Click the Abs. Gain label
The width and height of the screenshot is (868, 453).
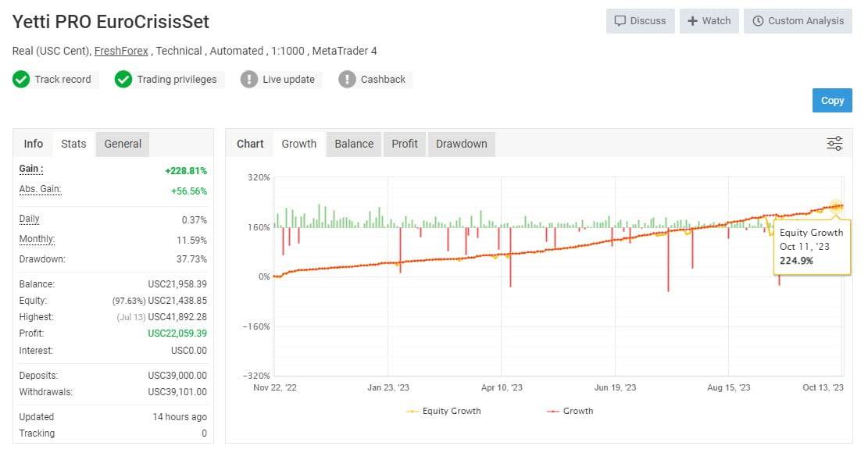point(40,189)
